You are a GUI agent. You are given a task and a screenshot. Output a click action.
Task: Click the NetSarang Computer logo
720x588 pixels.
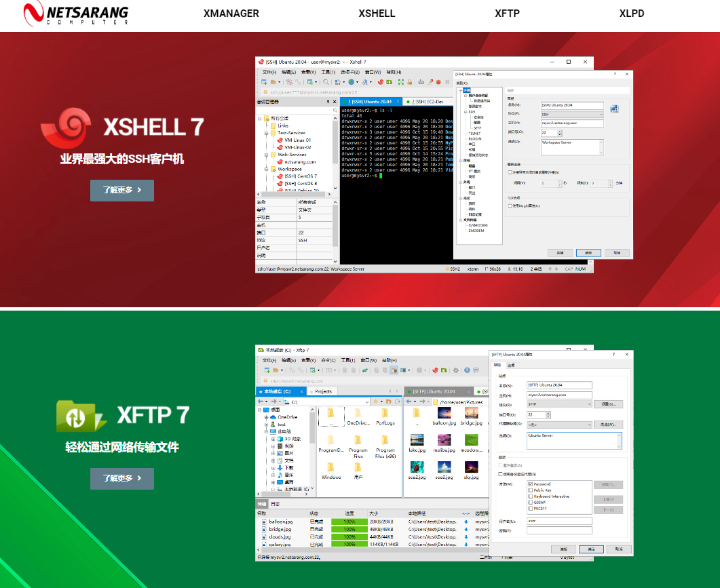tap(76, 14)
